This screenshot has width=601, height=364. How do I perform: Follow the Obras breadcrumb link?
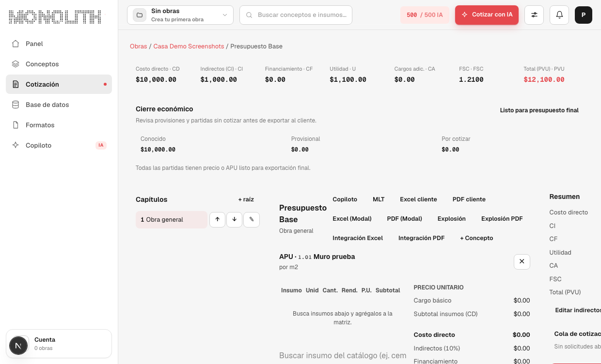139,46
